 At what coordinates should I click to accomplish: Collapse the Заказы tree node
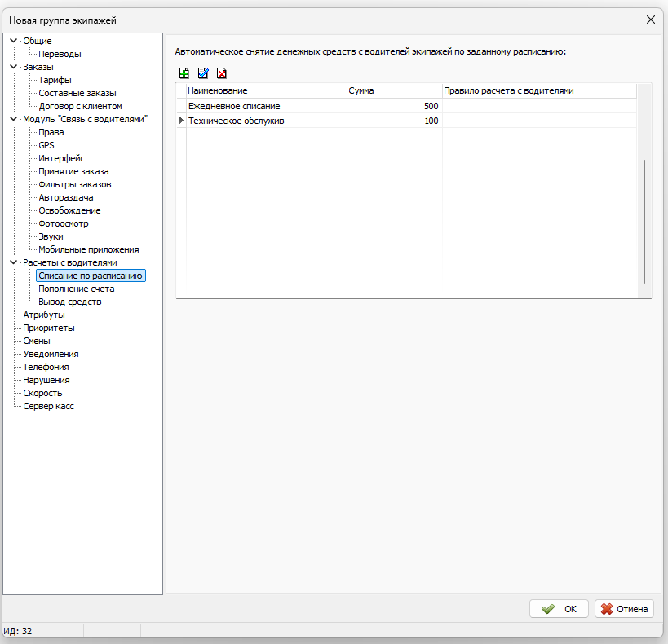click(13, 67)
